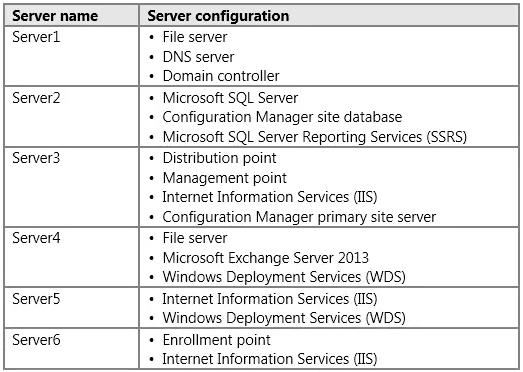523x372 pixels.
Task: Click Server5's Internet Information Services entry
Action: (x=270, y=299)
